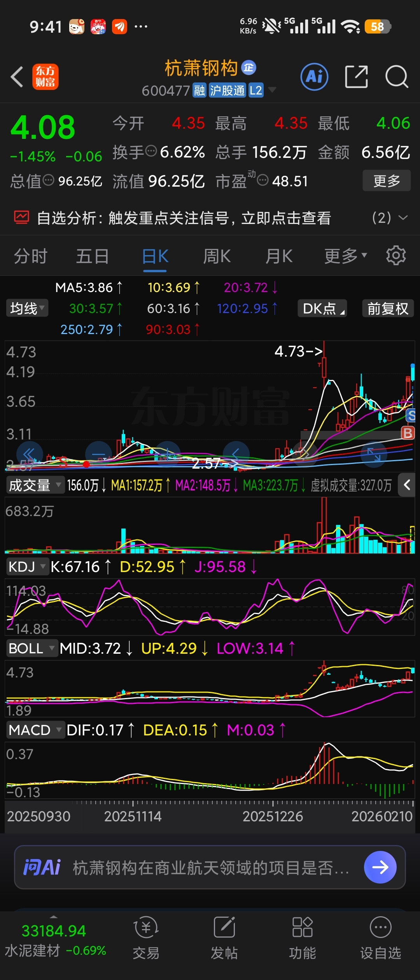Tap the 虚拟成交量:327.0万 label
This screenshot has height=980, width=420.
351,485
